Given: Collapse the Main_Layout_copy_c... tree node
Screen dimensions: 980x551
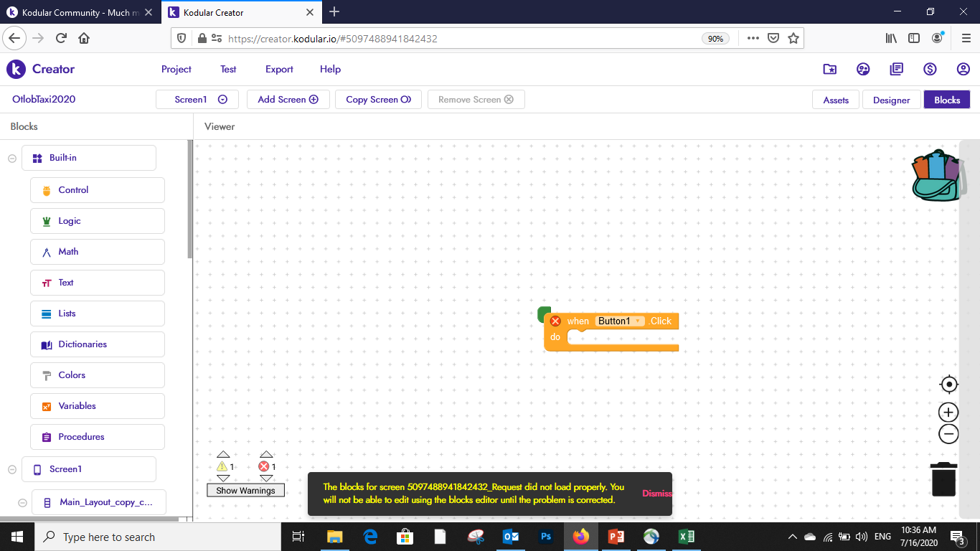Looking at the screenshot, I should click(x=22, y=502).
